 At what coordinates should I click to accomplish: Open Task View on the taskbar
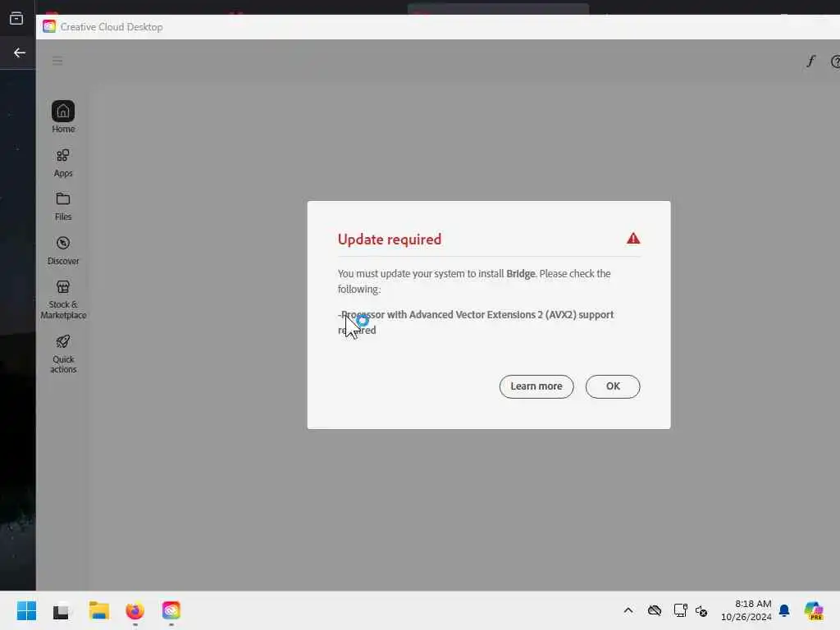coord(61,610)
